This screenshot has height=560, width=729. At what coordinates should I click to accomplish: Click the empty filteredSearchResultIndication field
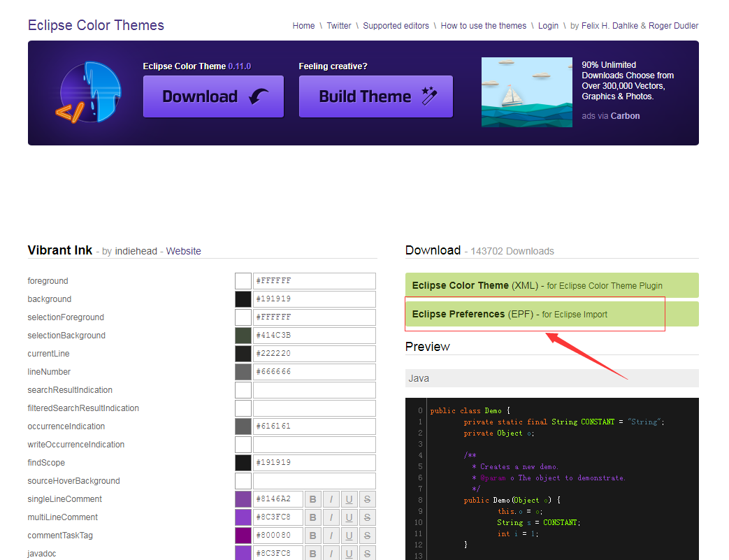pos(315,408)
